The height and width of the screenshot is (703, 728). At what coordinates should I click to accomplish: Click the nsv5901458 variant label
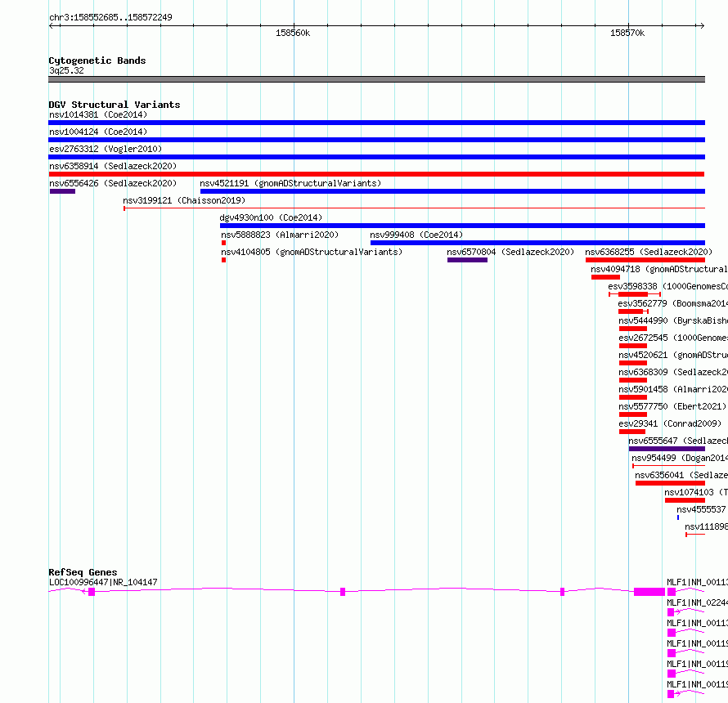point(673,389)
